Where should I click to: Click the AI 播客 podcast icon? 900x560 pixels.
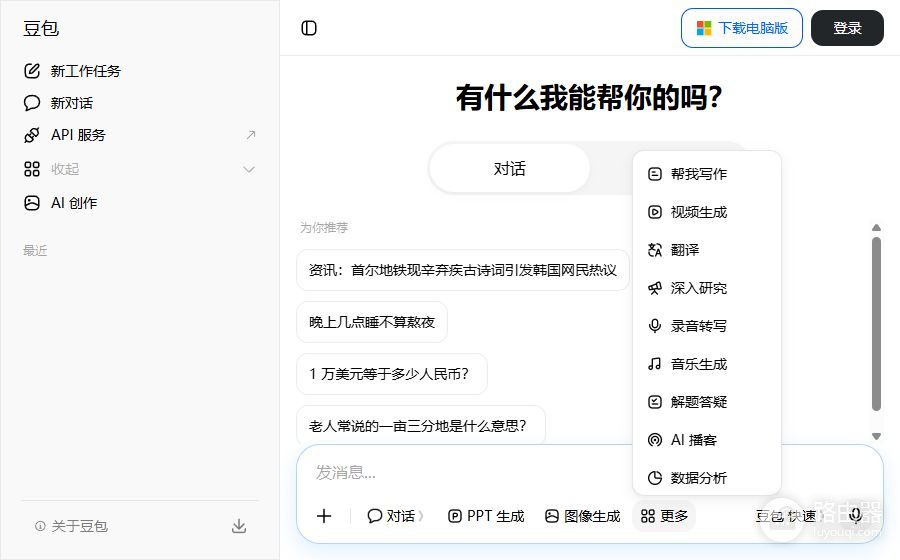point(654,440)
